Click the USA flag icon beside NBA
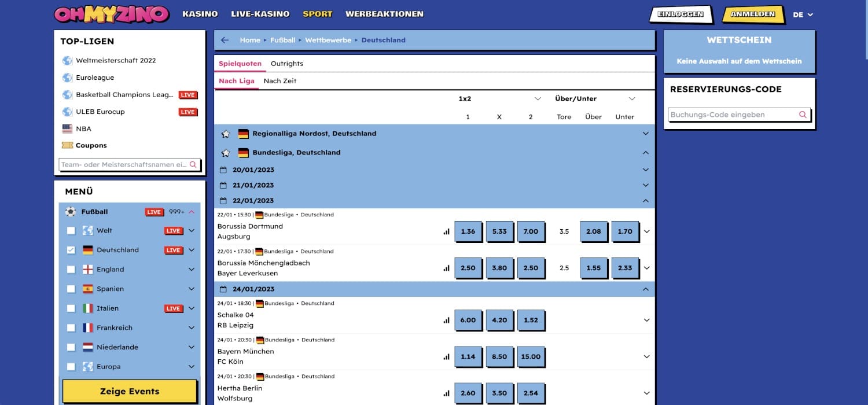Image resolution: width=868 pixels, height=405 pixels. coord(67,128)
